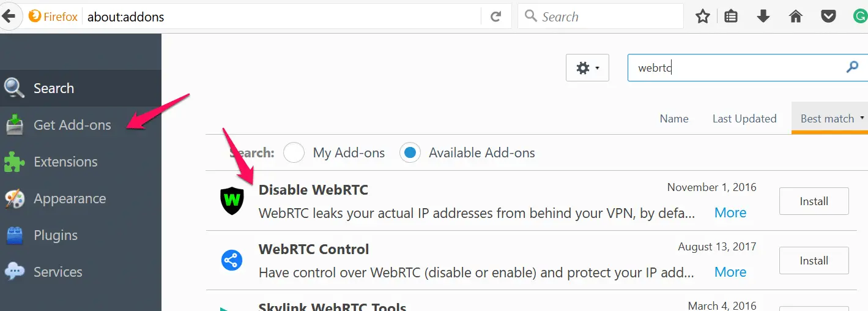Bookmark this page with the star icon
The image size is (868, 311).
coord(702,17)
